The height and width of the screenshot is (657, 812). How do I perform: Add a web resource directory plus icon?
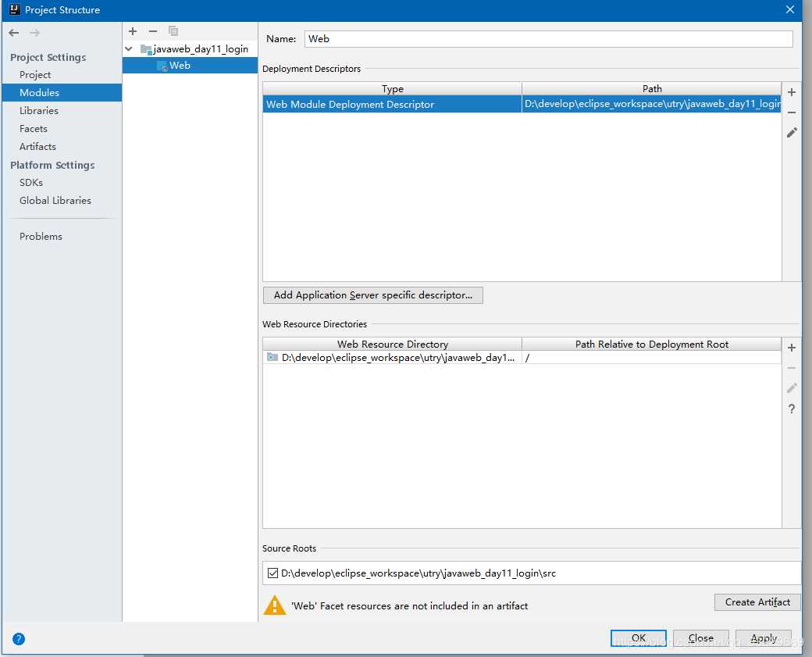[791, 348]
